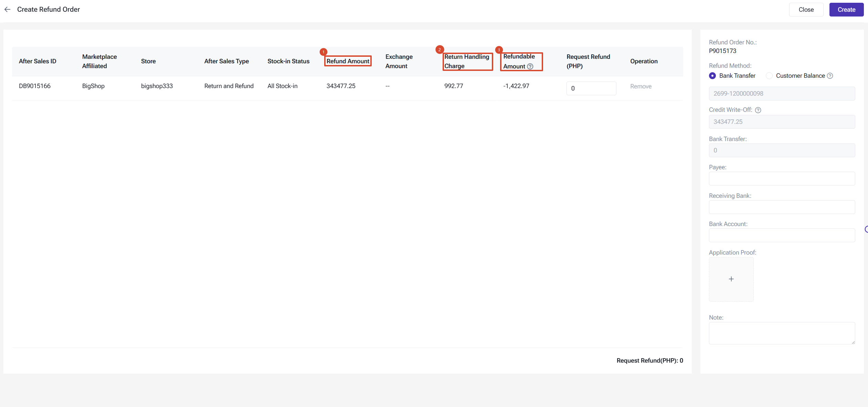Select Customer Balance refund method

coord(769,76)
